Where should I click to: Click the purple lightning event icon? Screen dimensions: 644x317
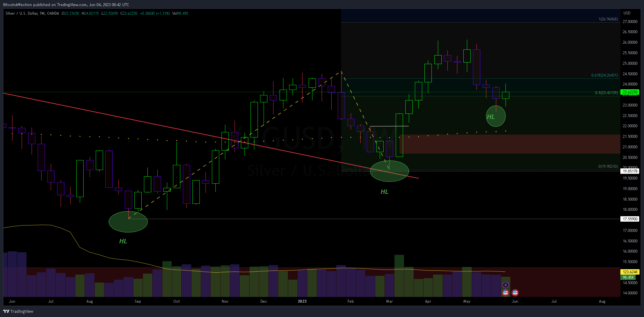(505, 285)
